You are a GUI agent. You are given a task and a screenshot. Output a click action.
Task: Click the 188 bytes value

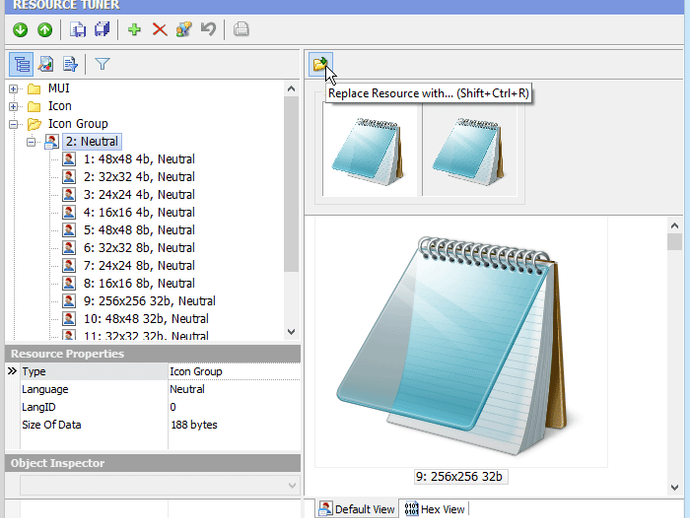194,425
